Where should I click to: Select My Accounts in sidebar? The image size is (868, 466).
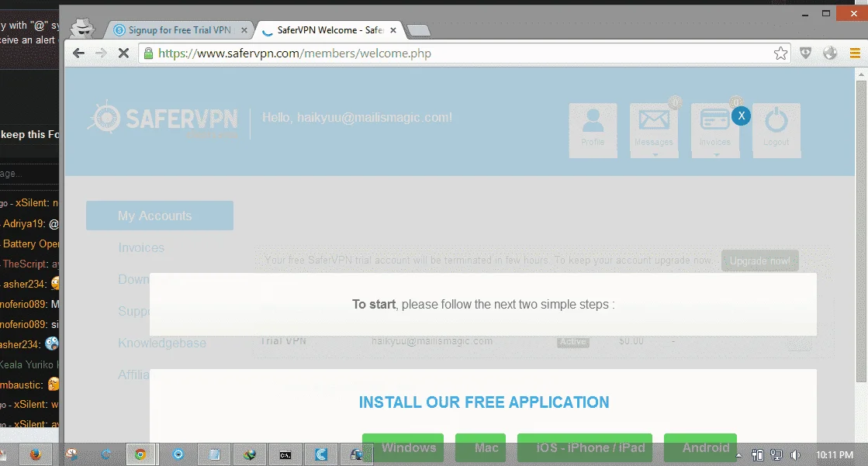click(160, 216)
